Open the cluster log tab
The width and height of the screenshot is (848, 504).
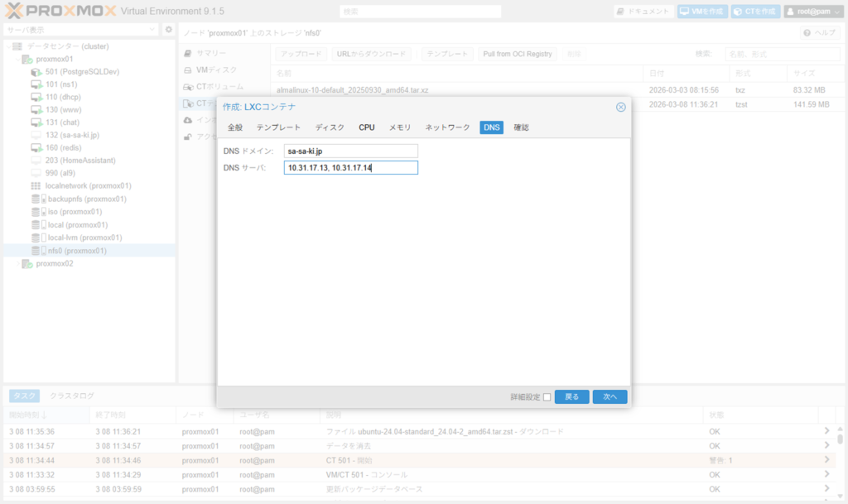pos(72,396)
